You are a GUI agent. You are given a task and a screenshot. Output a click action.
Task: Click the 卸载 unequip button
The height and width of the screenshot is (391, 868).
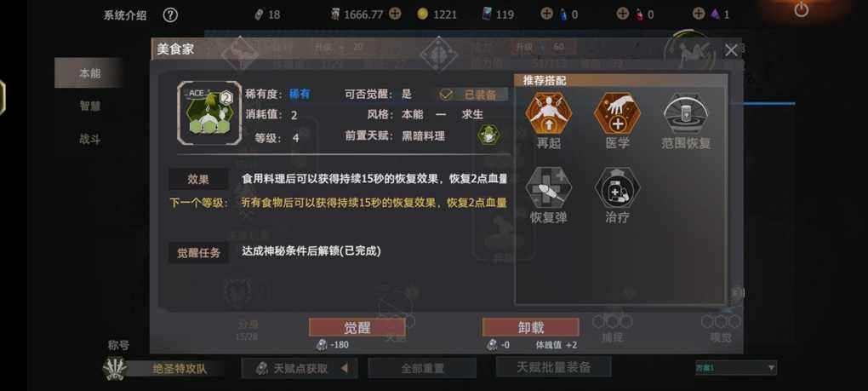(531, 327)
